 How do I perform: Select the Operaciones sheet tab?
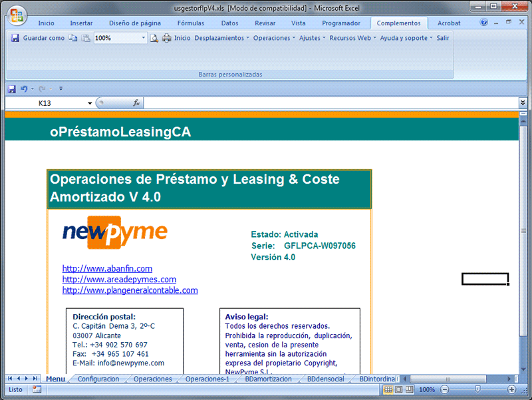click(x=153, y=379)
